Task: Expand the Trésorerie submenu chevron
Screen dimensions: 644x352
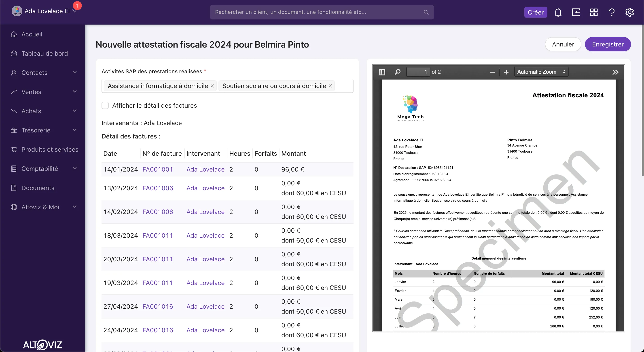Action: (74, 130)
